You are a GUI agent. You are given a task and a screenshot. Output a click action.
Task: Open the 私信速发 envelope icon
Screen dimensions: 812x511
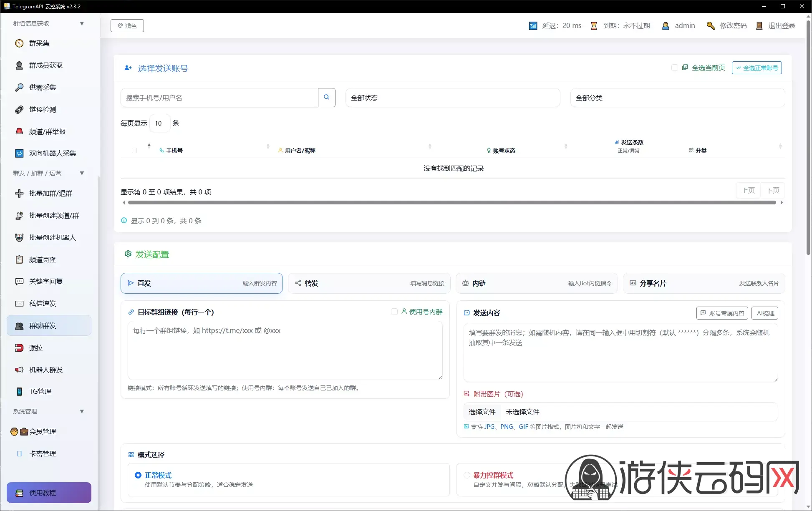tap(19, 304)
